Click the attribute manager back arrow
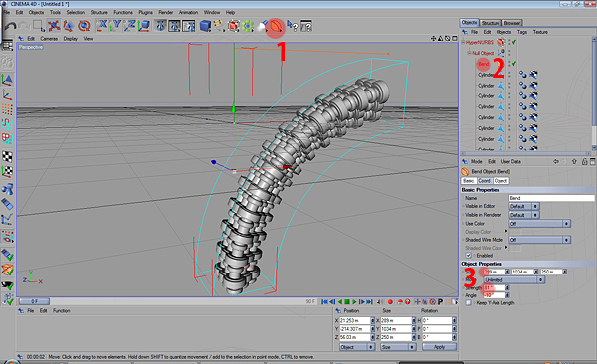This screenshot has width=597, height=364. point(556,162)
